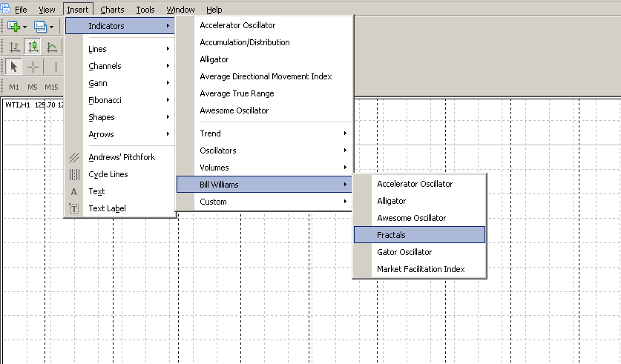
Task: Open the Profiles toolbar icon
Action: [x=40, y=27]
